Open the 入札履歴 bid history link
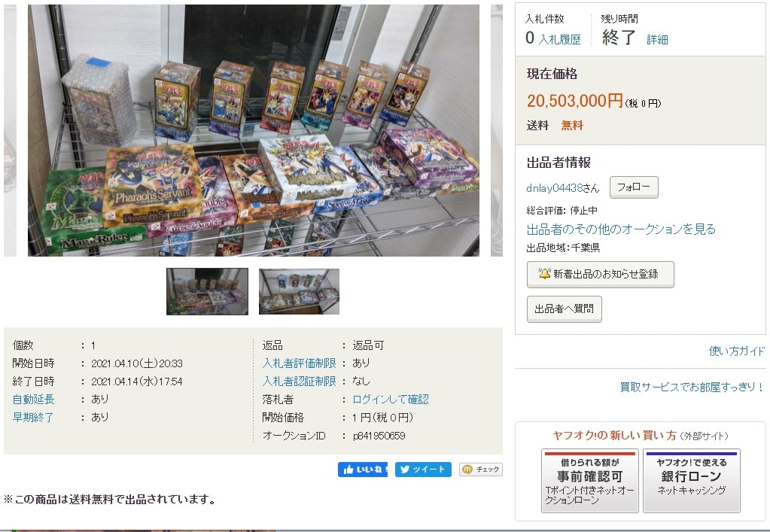Screen dimensions: 770x532 (x=559, y=40)
